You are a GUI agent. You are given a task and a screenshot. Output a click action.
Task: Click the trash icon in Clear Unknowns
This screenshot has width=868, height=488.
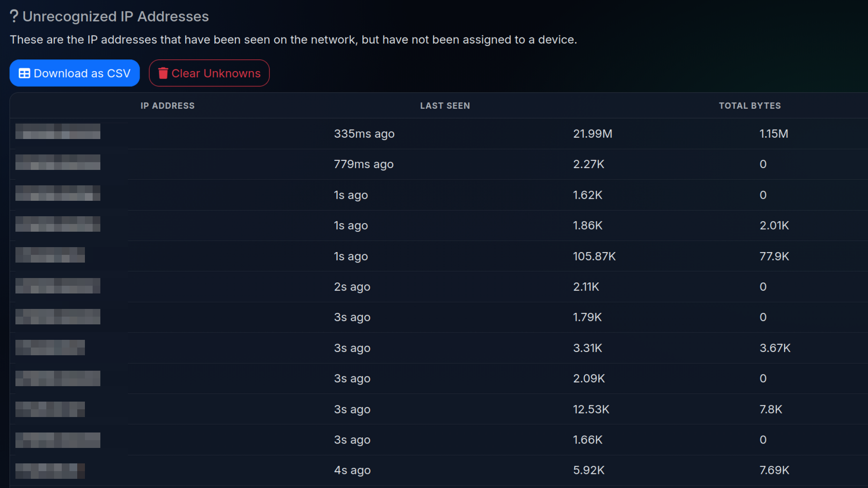[163, 73]
